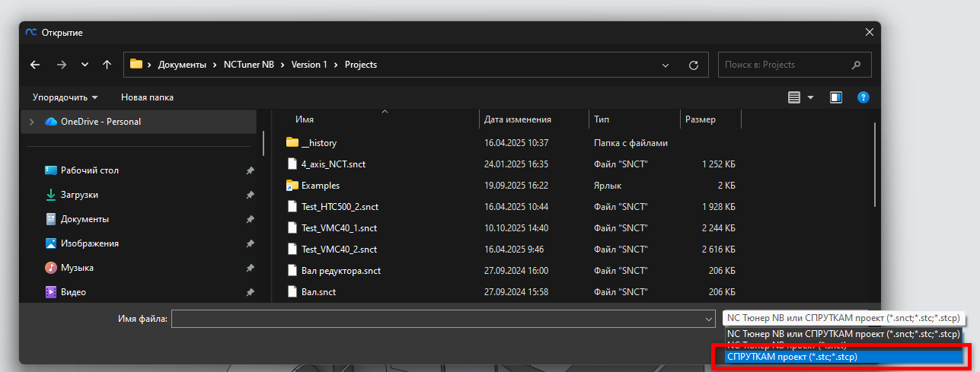Open Загрузки in the sidebar
Image resolution: width=980 pixels, height=372 pixels.
point(79,195)
